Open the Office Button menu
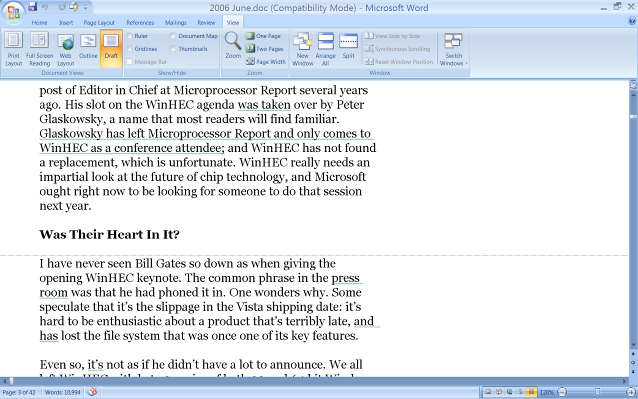Screen dimensions: 638x399 [13, 12]
